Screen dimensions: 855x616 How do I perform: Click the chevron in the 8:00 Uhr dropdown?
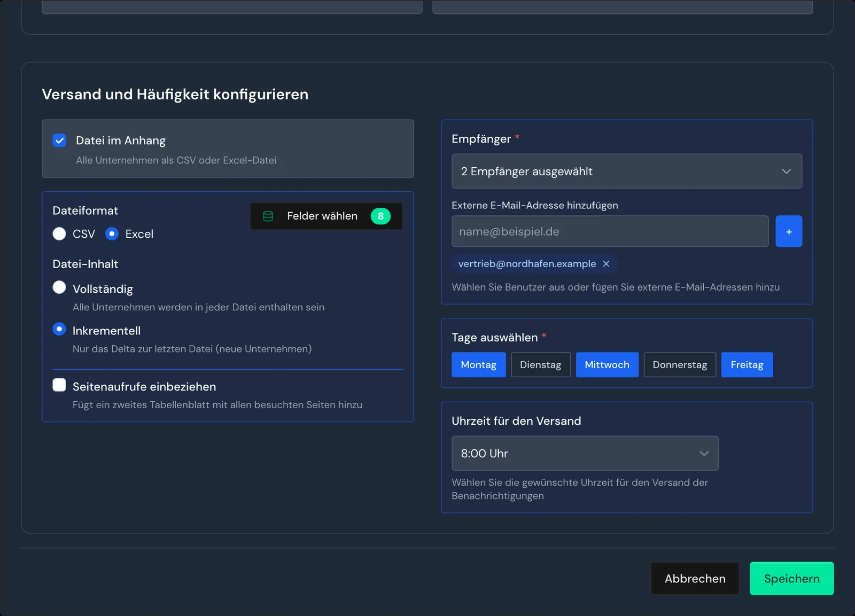(x=704, y=454)
